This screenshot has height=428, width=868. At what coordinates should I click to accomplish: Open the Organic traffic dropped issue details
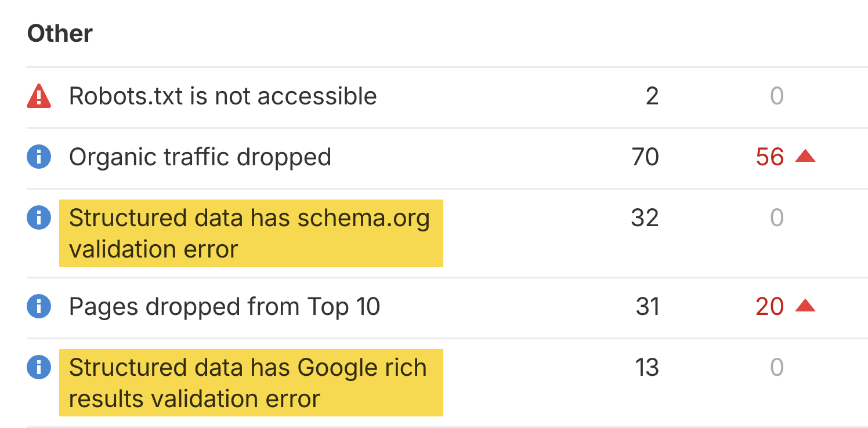click(200, 157)
